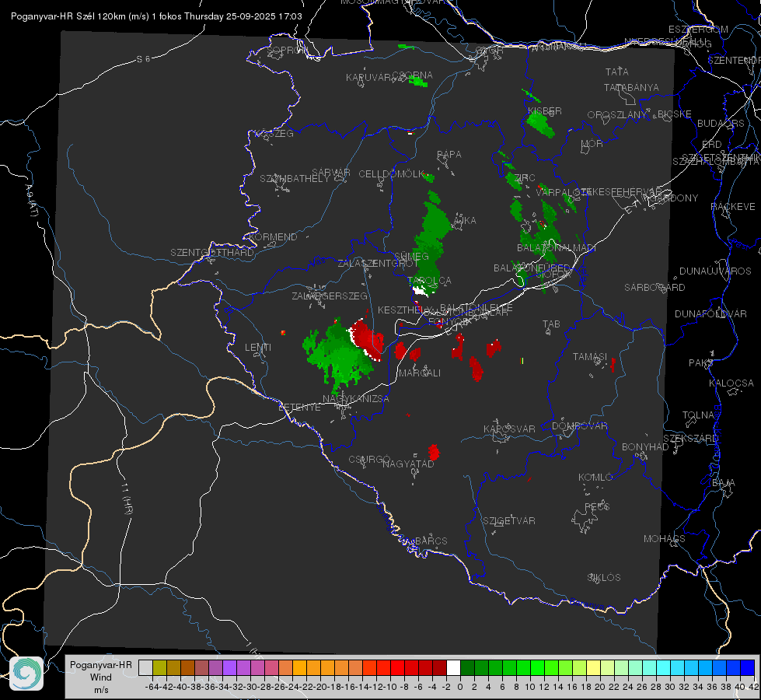Click the SZIGETVAR city label
The image size is (761, 700).
coord(509,521)
